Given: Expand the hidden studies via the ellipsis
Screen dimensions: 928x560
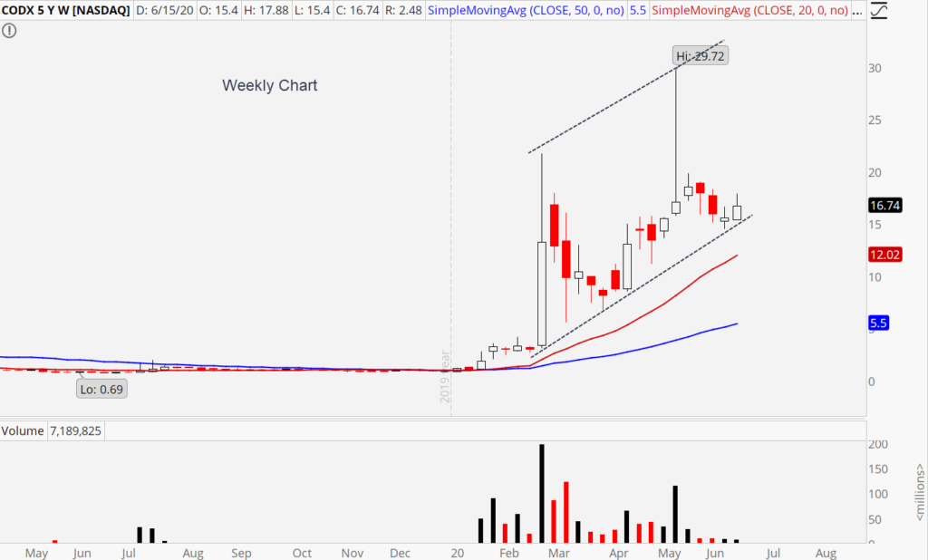Looking at the screenshot, I should click(857, 11).
